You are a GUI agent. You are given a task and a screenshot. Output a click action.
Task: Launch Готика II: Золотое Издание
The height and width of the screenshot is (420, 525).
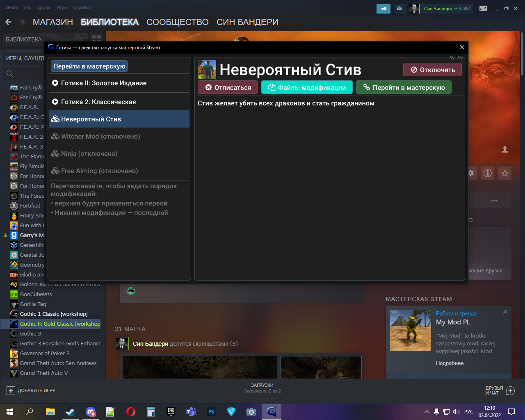coord(119,83)
